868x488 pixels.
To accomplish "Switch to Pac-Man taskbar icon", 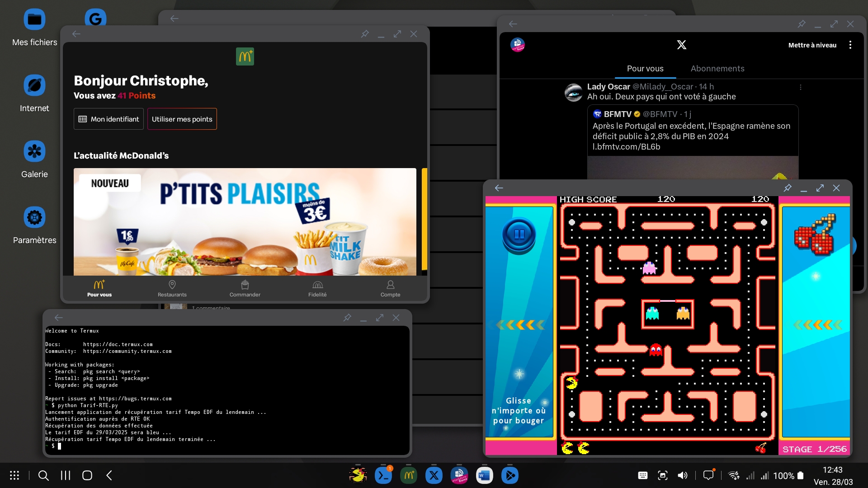I will [358, 475].
